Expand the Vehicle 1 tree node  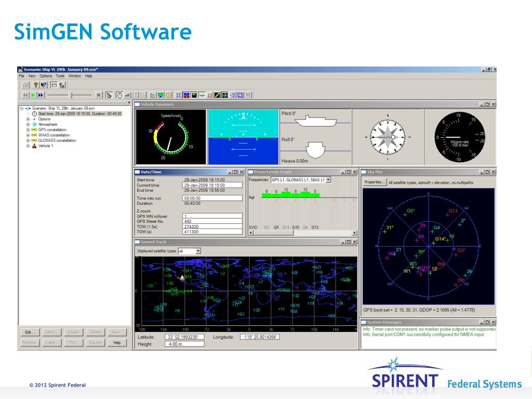(x=28, y=146)
